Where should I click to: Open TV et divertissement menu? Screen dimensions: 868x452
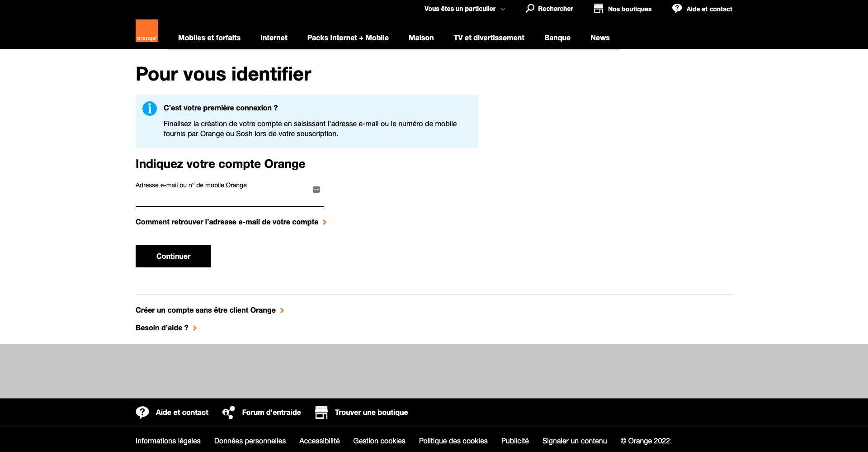[489, 38]
